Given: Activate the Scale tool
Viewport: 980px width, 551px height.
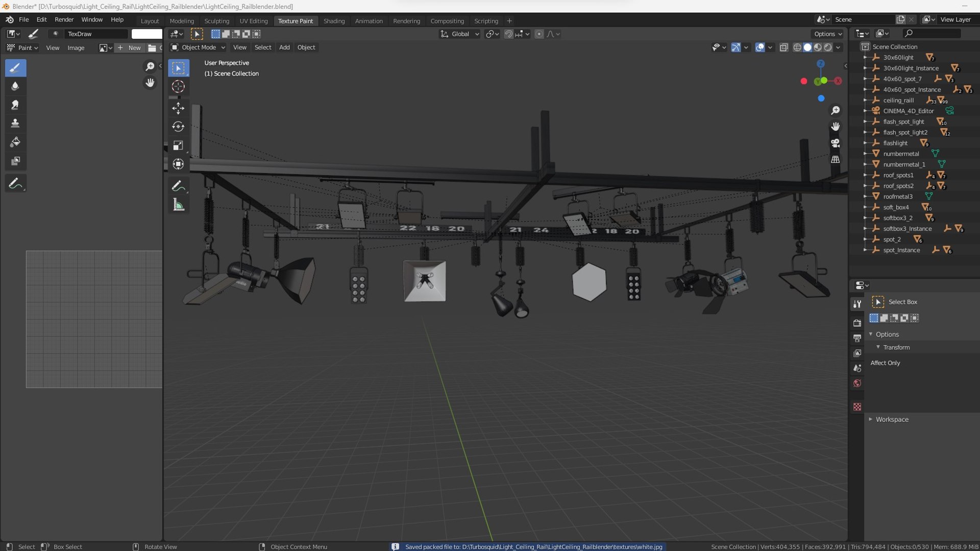Looking at the screenshot, I should pos(178,146).
